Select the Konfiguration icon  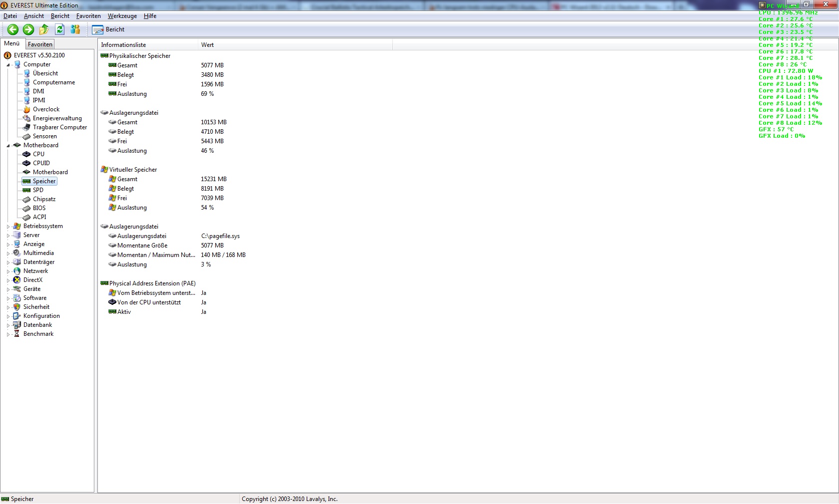(17, 316)
